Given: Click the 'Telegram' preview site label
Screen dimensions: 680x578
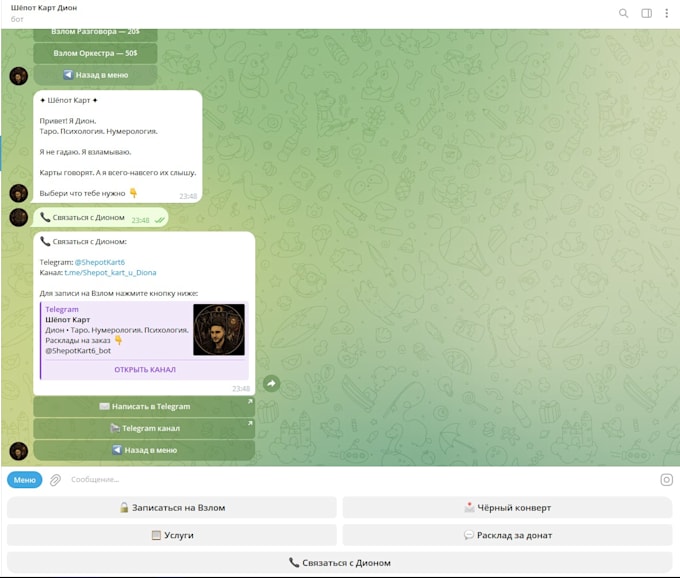Looking at the screenshot, I should pos(62,309).
